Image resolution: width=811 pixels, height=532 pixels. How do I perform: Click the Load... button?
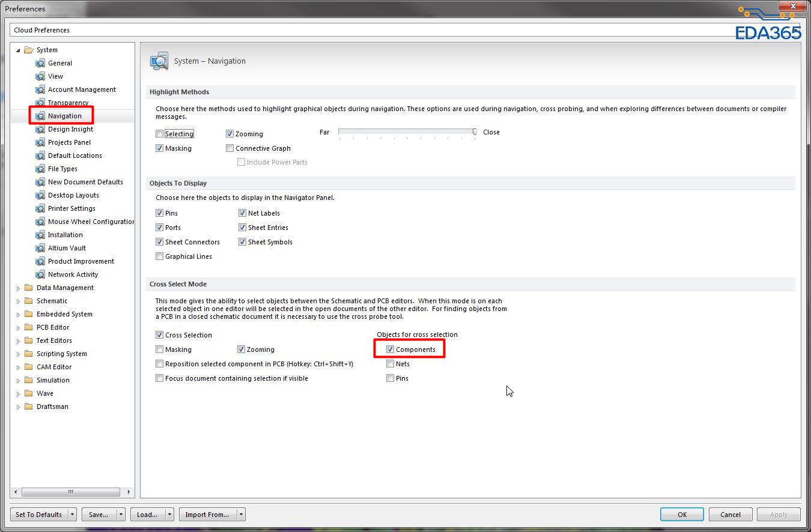pos(147,515)
